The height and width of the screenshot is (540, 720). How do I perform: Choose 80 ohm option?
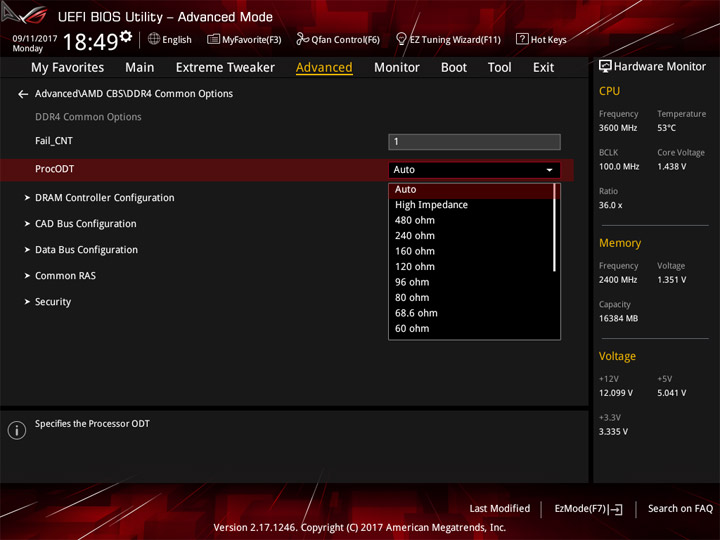click(471, 298)
